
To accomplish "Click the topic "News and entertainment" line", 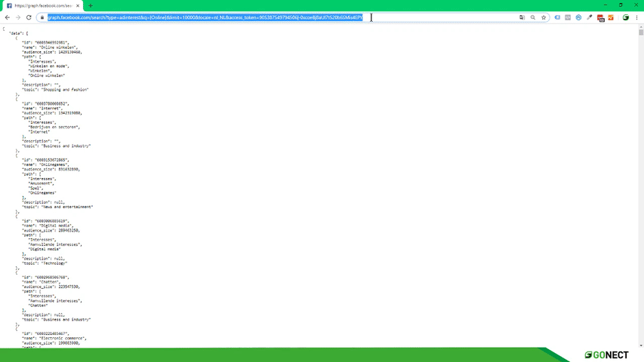I will click(x=57, y=207).
